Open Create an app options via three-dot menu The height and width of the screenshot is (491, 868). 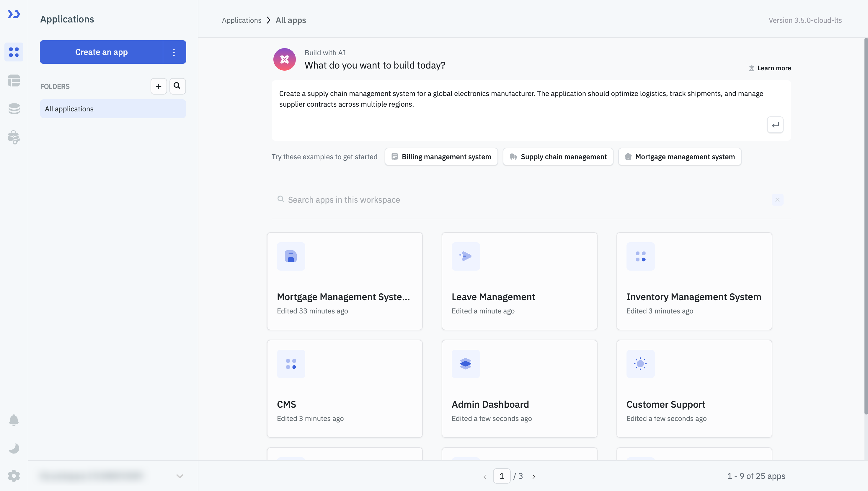[174, 52]
